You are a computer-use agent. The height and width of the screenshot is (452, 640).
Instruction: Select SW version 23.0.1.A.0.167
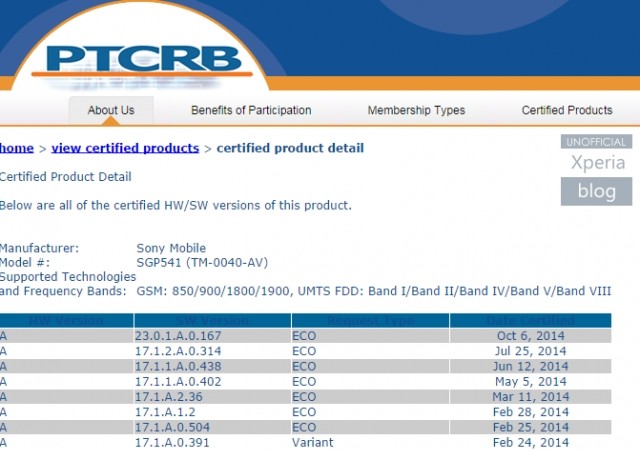(x=178, y=336)
